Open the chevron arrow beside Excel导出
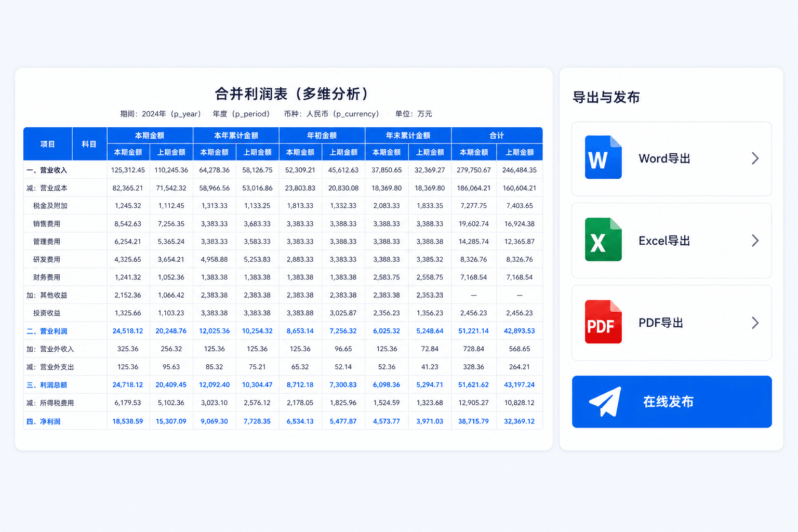The image size is (798, 532). (x=755, y=241)
